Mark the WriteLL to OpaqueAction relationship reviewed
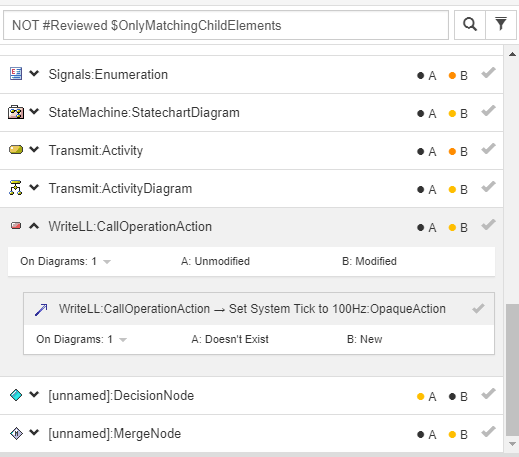The width and height of the screenshot is (519, 457). point(478,309)
